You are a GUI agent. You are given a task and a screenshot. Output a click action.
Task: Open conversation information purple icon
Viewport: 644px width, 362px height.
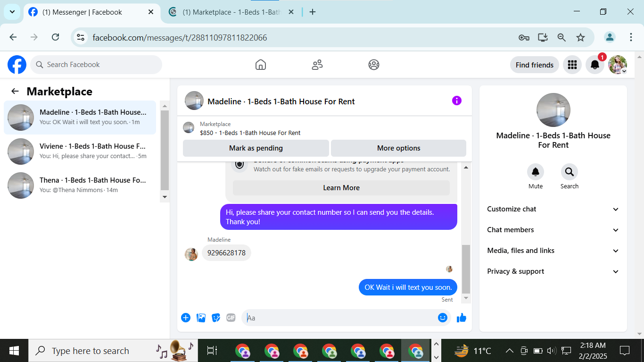(457, 101)
